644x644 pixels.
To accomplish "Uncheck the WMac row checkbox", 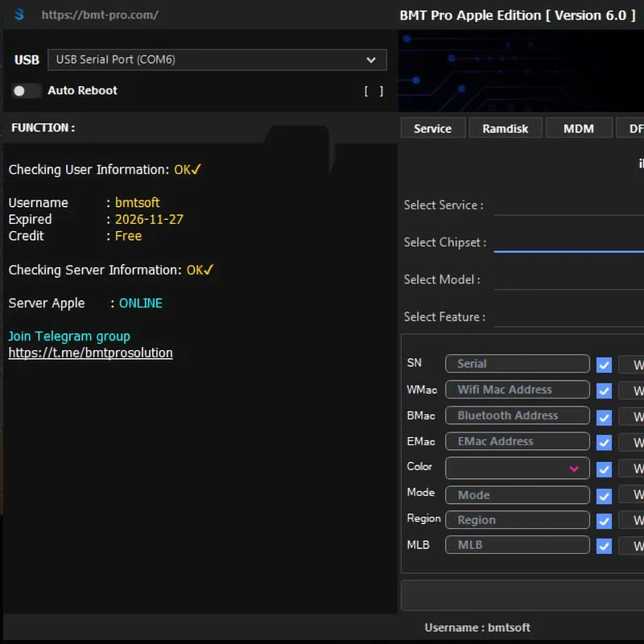I will (604, 390).
